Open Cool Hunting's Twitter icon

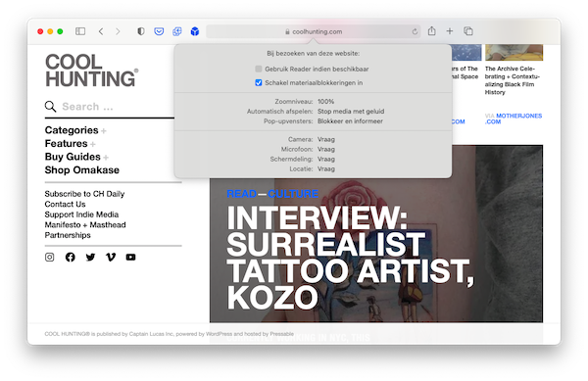[x=90, y=257]
